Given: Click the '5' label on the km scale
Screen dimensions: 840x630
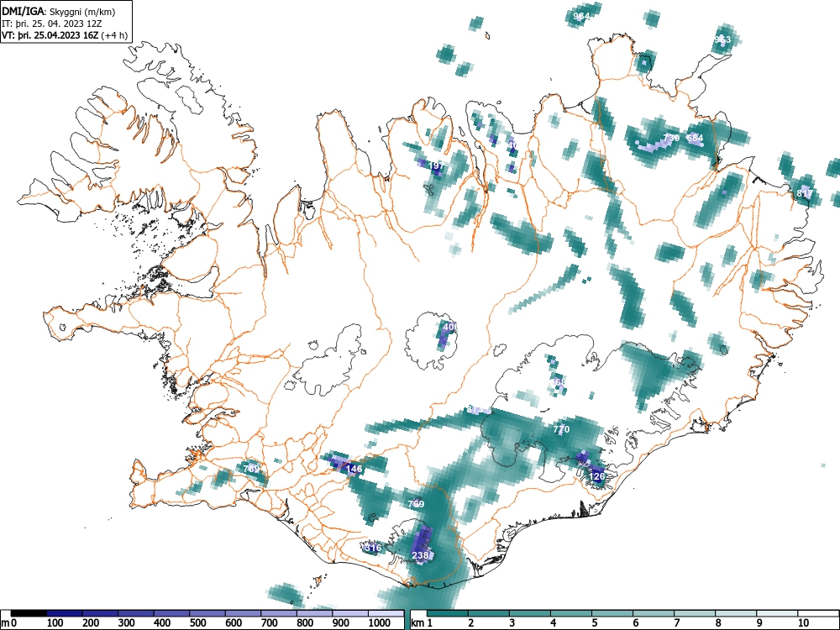Looking at the screenshot, I should pyautogui.click(x=595, y=623).
